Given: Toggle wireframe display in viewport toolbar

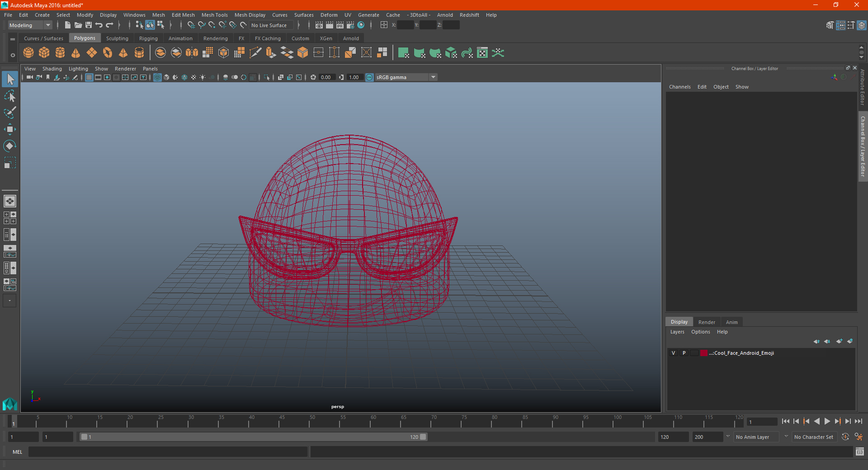Looking at the screenshot, I should 157,77.
